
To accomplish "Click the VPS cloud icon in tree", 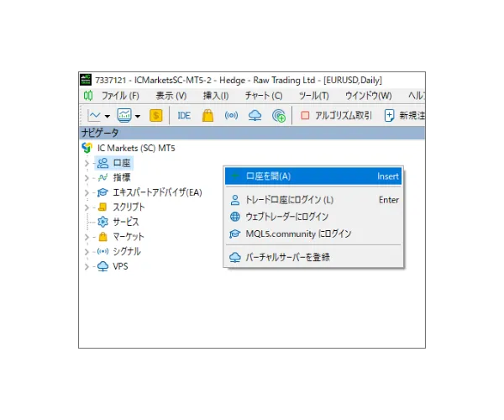I will 102,266.
